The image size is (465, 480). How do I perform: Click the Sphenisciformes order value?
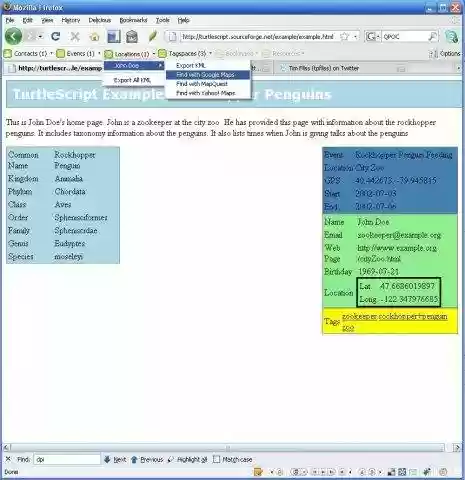tap(81, 217)
